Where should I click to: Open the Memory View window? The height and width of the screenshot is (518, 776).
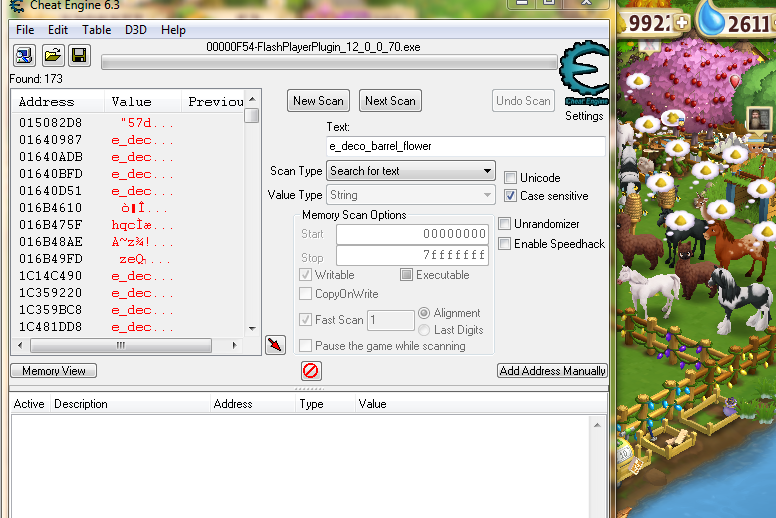tap(53, 371)
